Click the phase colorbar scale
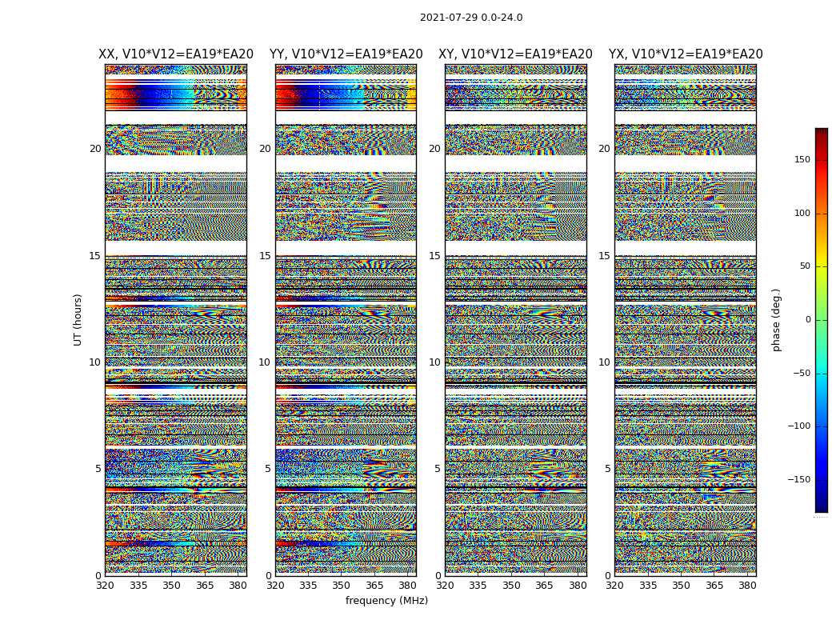 click(822, 320)
